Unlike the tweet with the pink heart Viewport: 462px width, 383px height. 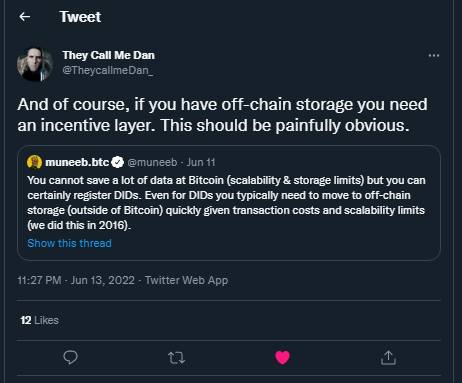(282, 358)
